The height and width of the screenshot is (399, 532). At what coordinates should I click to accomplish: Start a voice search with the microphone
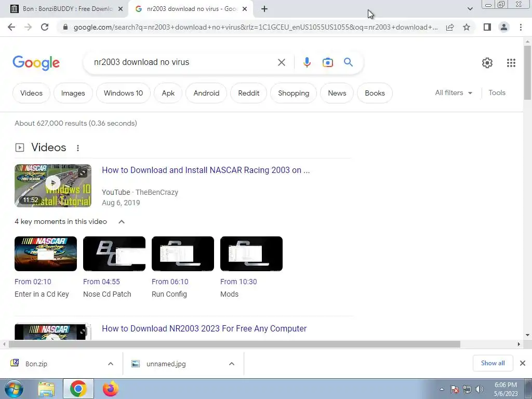click(307, 62)
